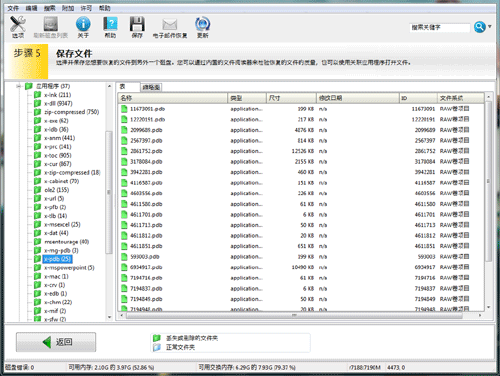Open the 搜索 menu
This screenshot has height=376, width=500.
point(50,8)
